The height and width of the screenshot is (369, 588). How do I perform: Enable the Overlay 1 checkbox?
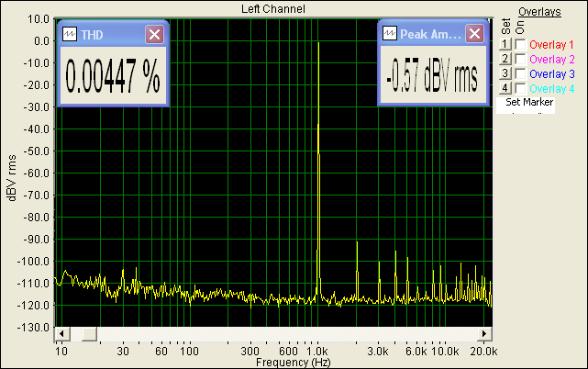pos(520,44)
